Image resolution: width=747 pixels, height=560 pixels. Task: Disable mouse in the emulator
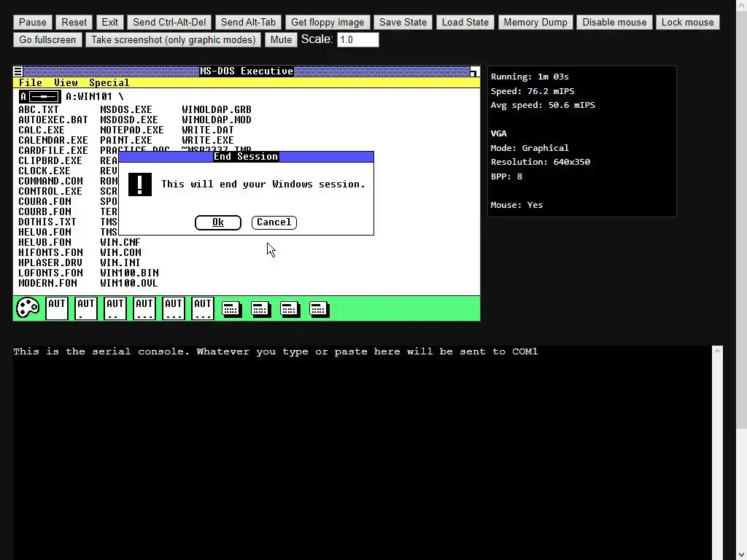614,23
